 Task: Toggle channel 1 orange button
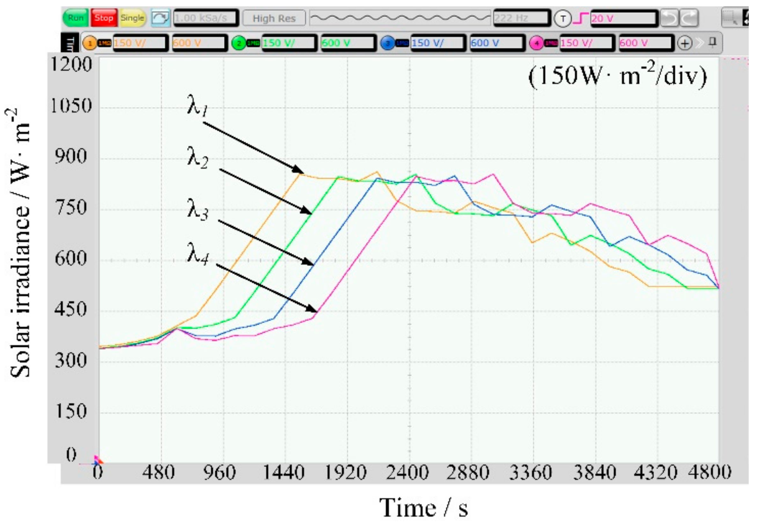point(90,43)
